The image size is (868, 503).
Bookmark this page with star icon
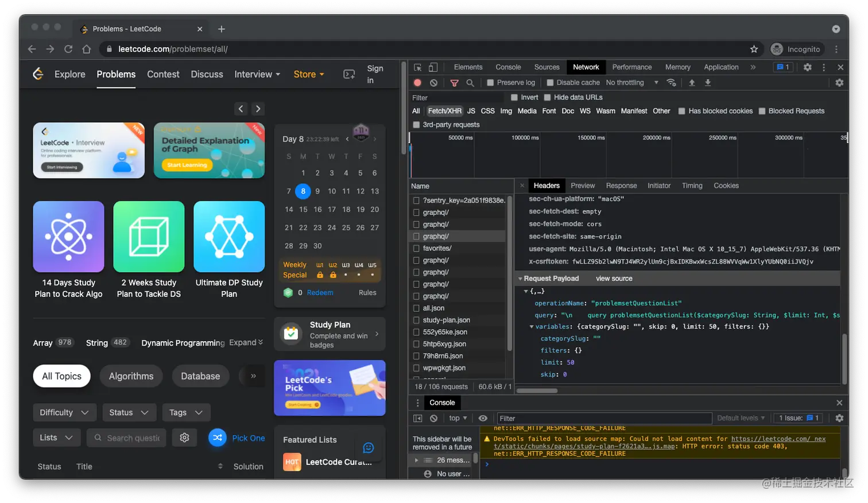pyautogui.click(x=754, y=49)
